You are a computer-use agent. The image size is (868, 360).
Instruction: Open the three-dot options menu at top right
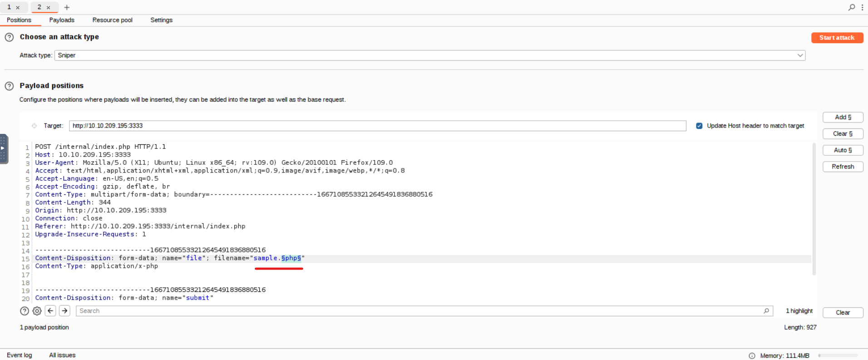pos(862,7)
